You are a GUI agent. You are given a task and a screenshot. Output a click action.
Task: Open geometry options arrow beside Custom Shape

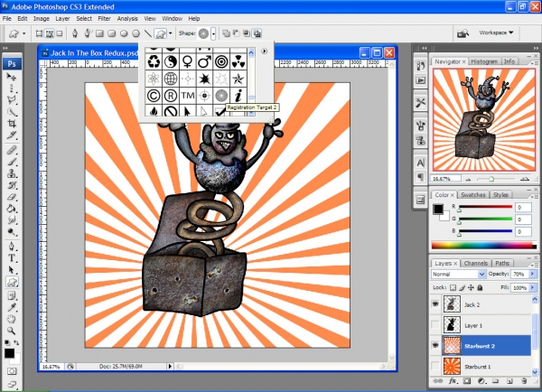click(x=170, y=33)
